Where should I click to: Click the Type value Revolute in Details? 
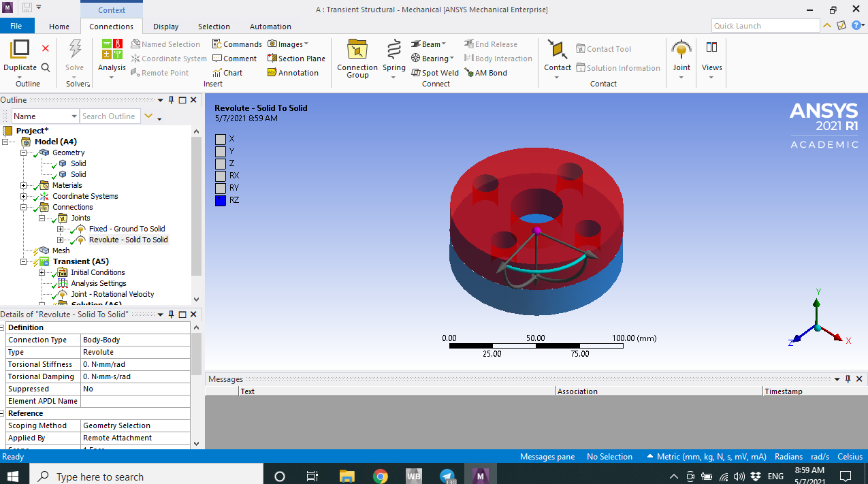coord(135,352)
